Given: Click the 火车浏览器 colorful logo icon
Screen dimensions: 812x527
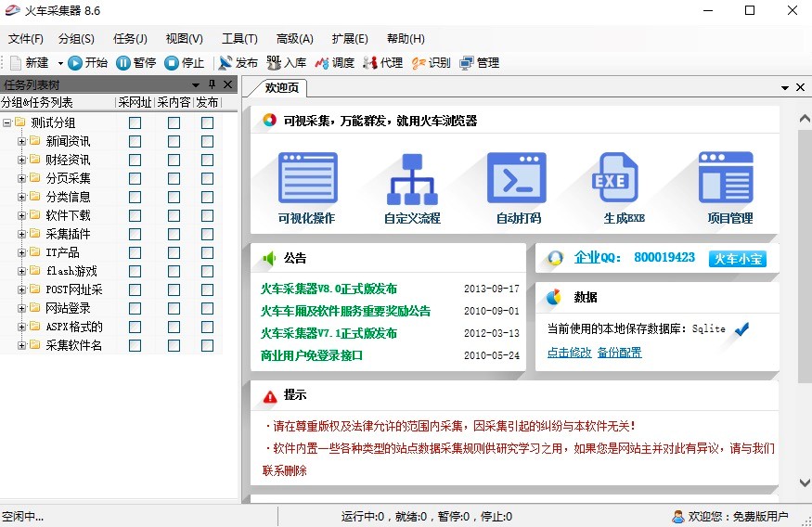Looking at the screenshot, I should [269, 120].
